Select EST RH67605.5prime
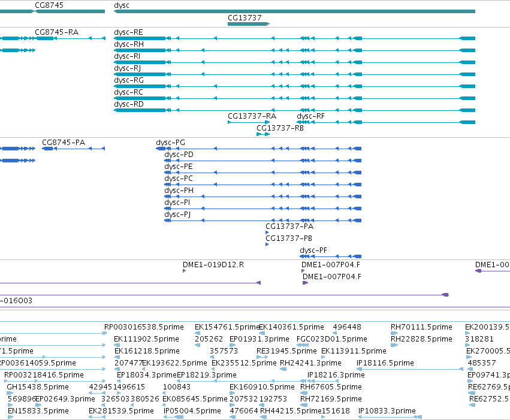 331,387
